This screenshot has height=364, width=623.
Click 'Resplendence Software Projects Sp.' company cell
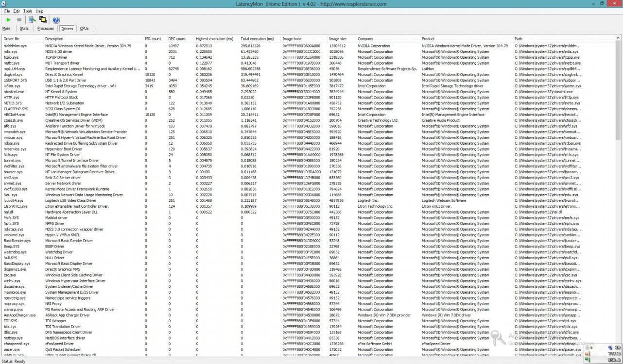point(387,69)
